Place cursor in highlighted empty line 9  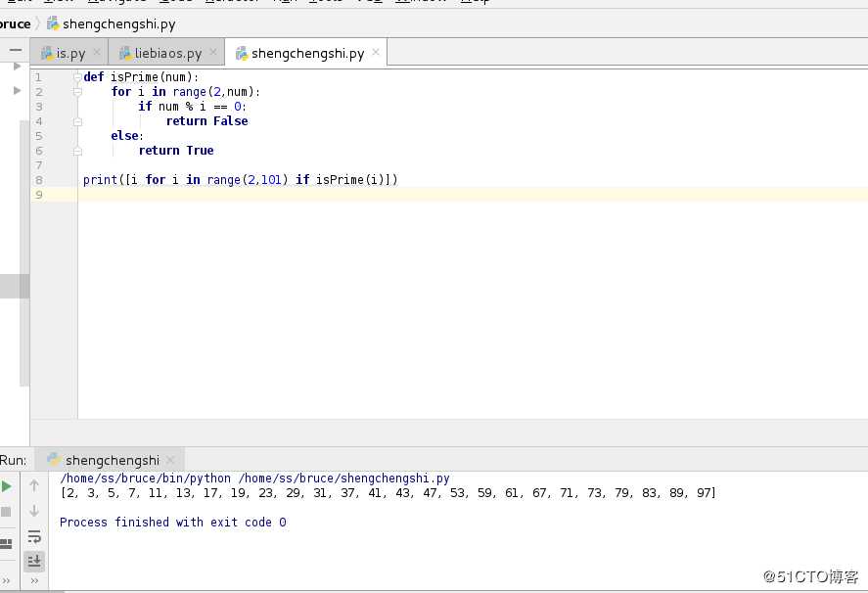[x=473, y=195]
